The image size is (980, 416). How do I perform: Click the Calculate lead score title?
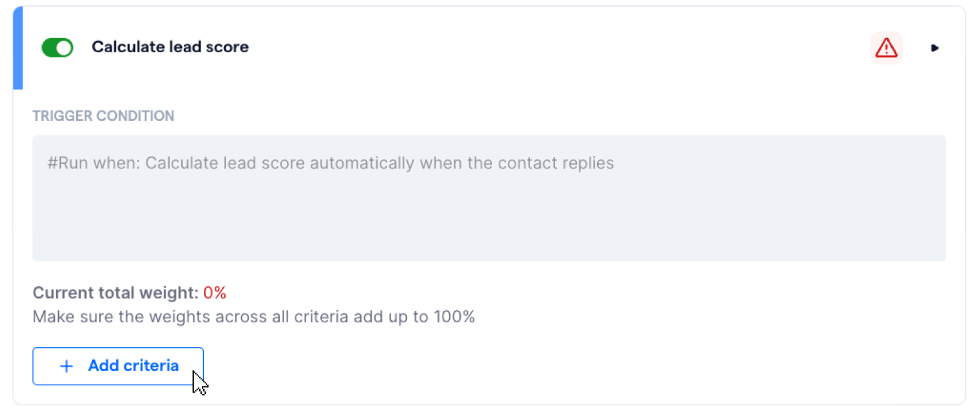tap(170, 47)
